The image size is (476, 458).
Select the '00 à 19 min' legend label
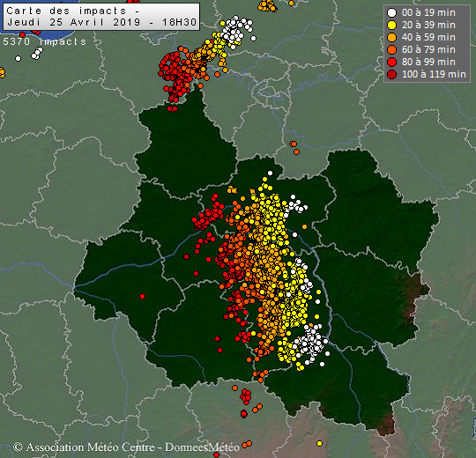point(428,12)
